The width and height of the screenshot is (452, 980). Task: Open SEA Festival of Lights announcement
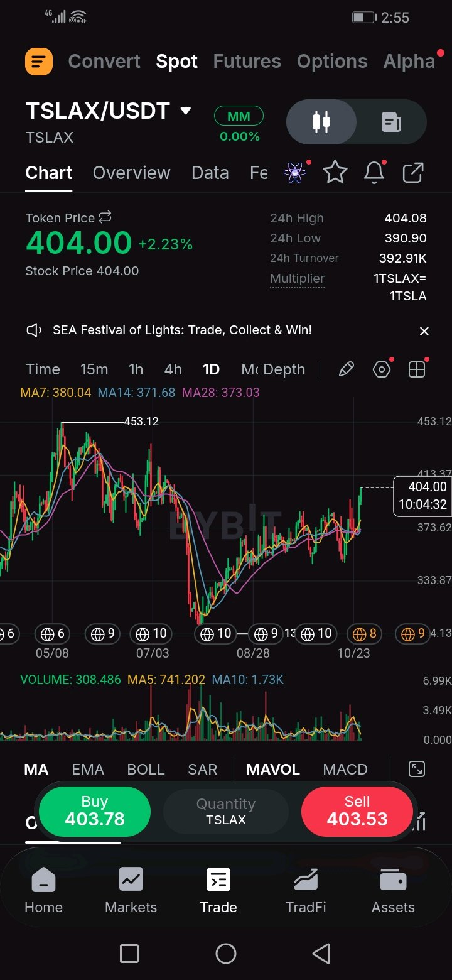[x=183, y=330]
